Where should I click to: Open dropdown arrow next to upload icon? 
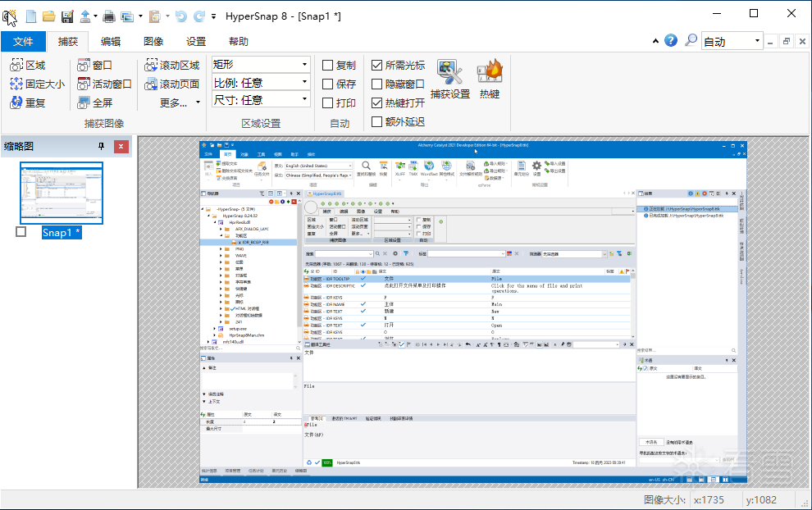point(95,16)
